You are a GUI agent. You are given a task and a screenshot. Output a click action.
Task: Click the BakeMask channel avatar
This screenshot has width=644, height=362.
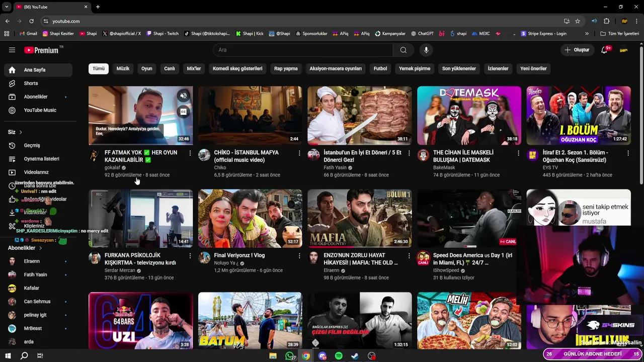tap(423, 155)
